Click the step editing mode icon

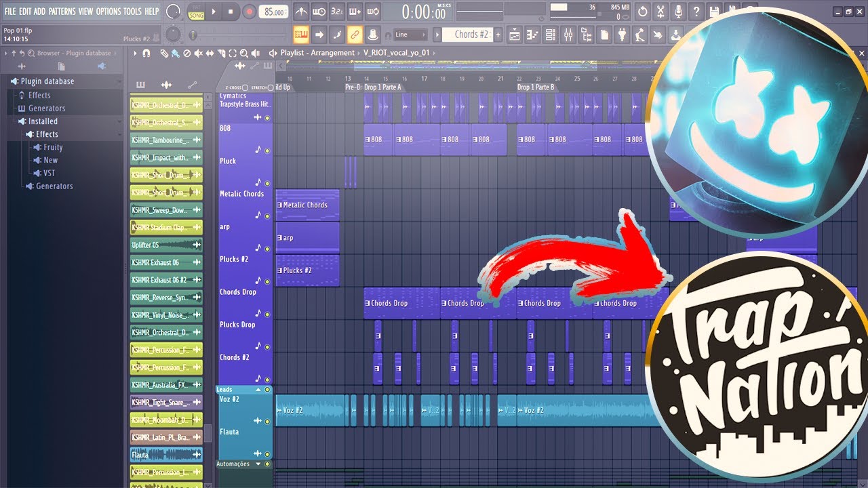tap(337, 35)
